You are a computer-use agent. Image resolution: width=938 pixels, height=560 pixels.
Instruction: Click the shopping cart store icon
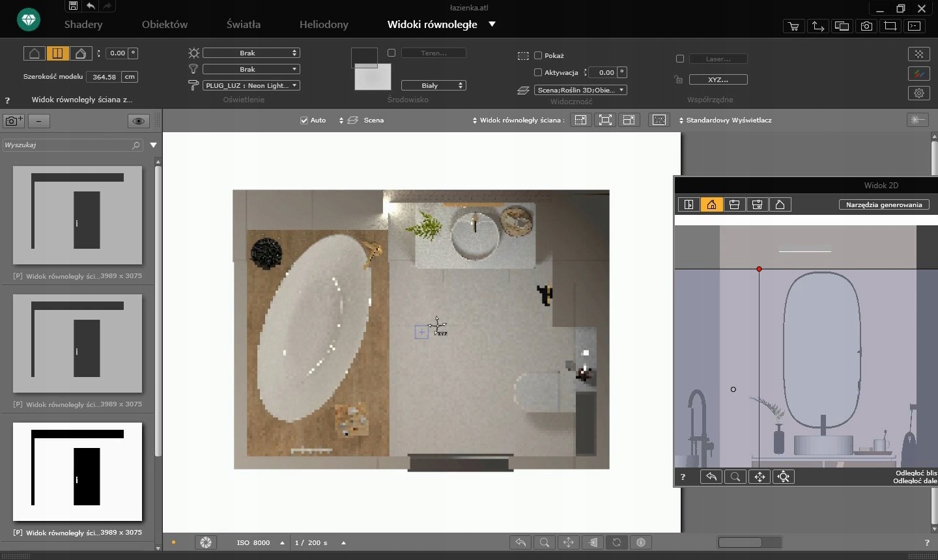tap(793, 26)
